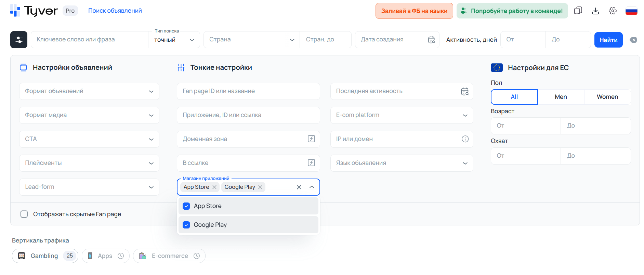Click Попробуйте работу в команде button

point(512,11)
